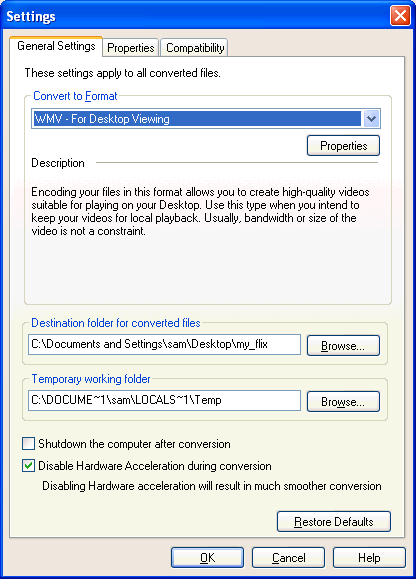This screenshot has height=579, width=416.
Task: Select the General Settings tab
Action: coord(56,46)
